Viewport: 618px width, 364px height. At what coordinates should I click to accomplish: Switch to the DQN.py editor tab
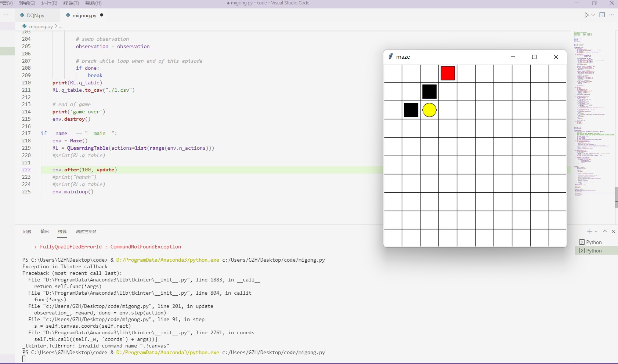[35, 15]
